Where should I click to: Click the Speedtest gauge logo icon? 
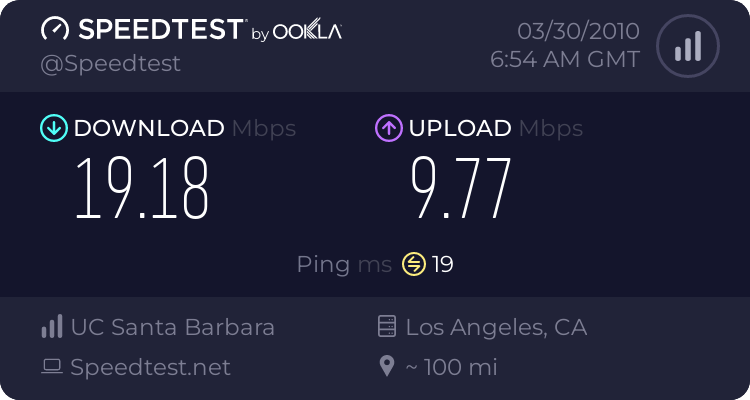pyautogui.click(x=55, y=29)
